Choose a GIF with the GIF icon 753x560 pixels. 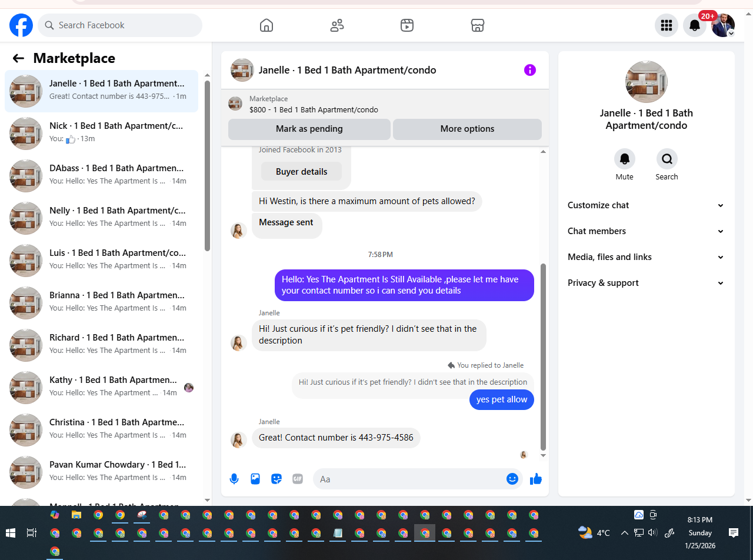pos(298,479)
